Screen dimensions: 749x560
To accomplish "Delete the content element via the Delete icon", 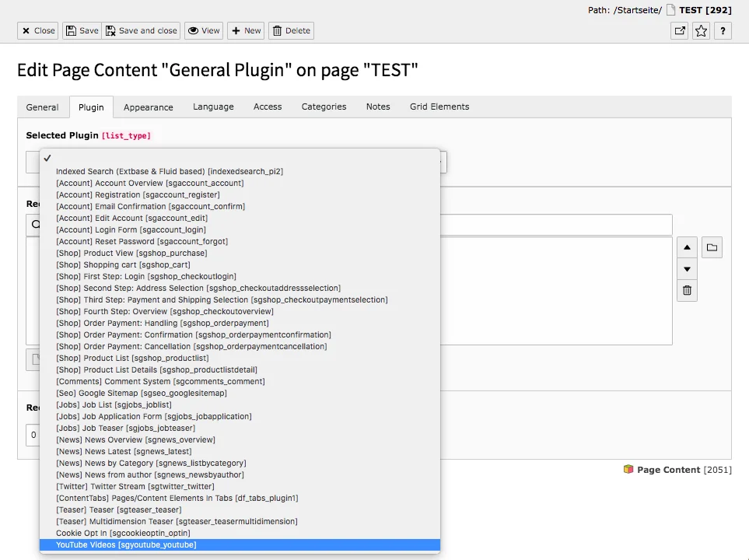I will [x=291, y=30].
